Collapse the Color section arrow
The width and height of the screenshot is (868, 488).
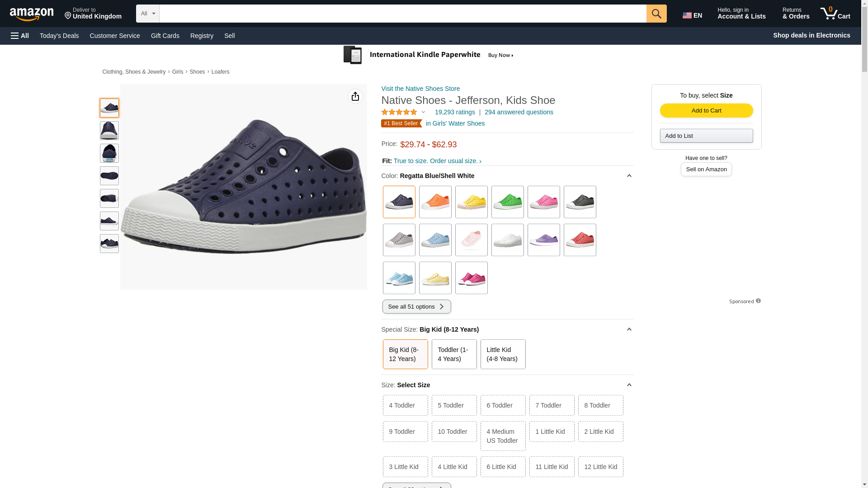(629, 176)
